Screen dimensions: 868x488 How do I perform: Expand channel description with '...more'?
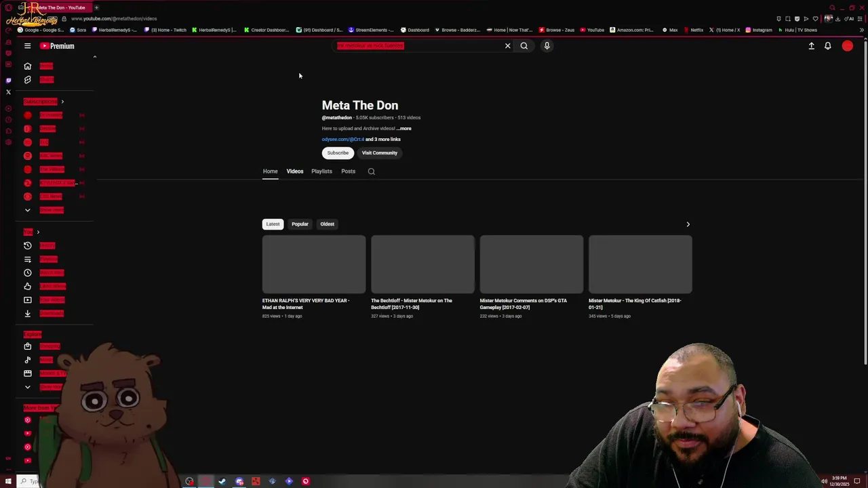[x=403, y=128]
